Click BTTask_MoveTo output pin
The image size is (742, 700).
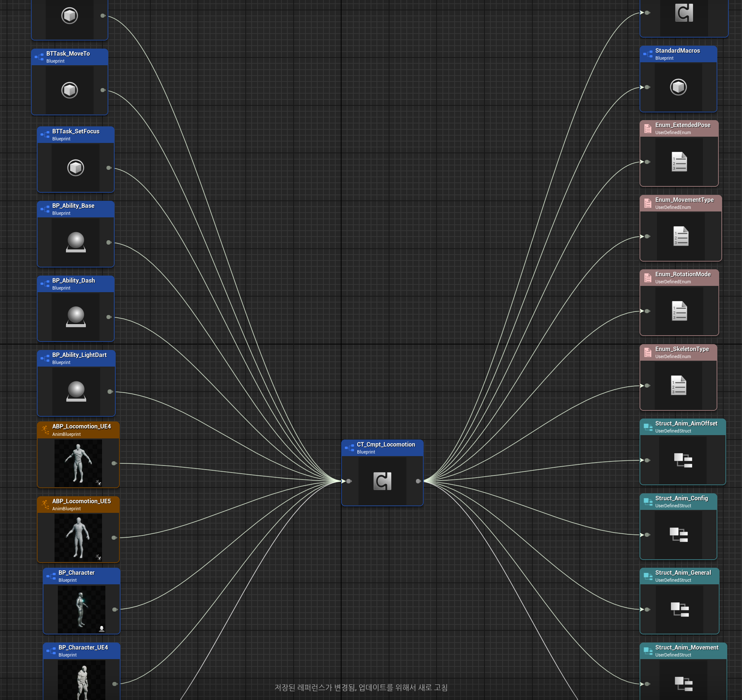coord(103,90)
